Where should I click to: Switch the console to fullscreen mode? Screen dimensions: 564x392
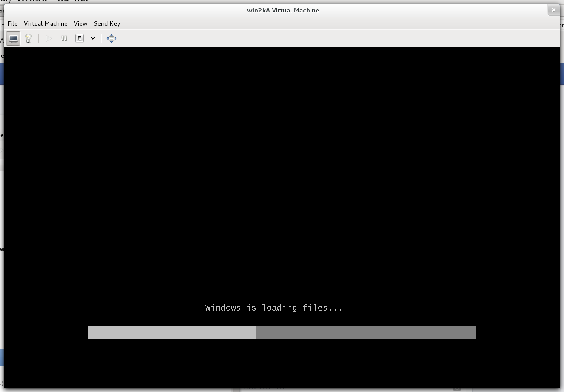(112, 38)
